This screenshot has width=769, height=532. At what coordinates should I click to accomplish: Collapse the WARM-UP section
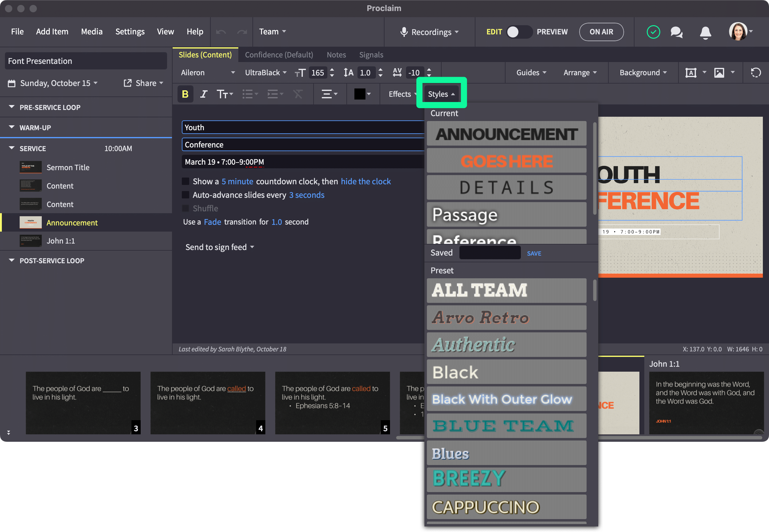pyautogui.click(x=12, y=127)
